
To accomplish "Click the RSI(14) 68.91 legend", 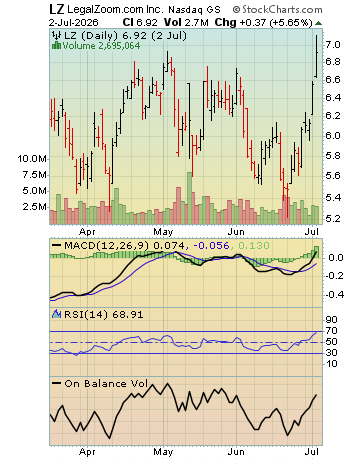I will (x=103, y=314).
